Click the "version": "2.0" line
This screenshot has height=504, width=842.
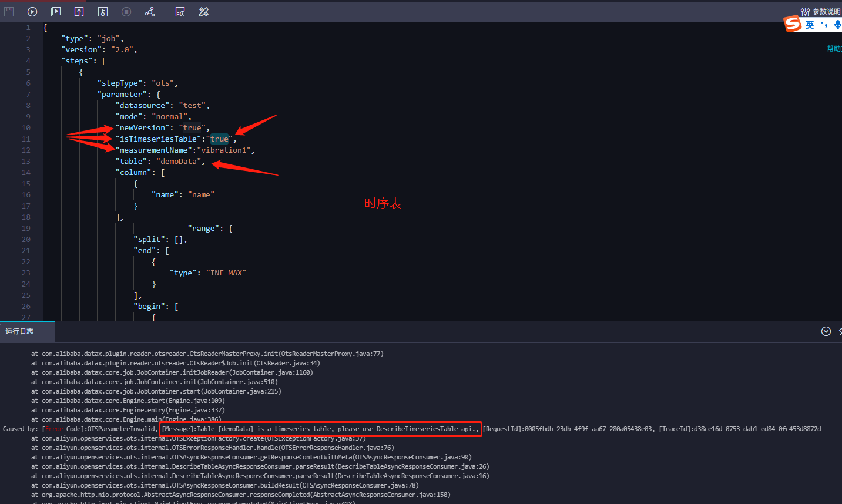pyautogui.click(x=99, y=49)
